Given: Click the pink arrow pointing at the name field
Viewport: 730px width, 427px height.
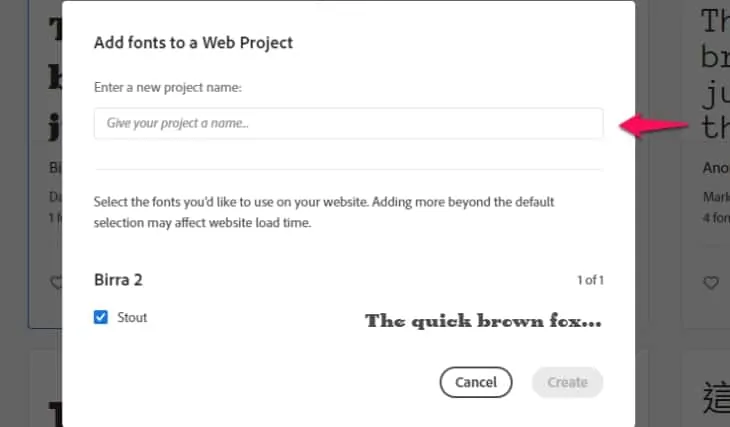Looking at the screenshot, I should 653,125.
